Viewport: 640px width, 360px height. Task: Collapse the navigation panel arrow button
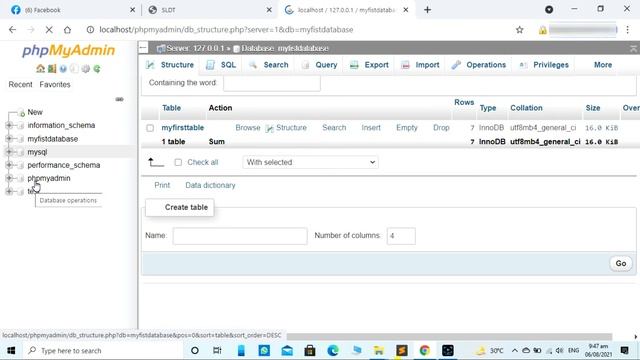click(x=143, y=48)
